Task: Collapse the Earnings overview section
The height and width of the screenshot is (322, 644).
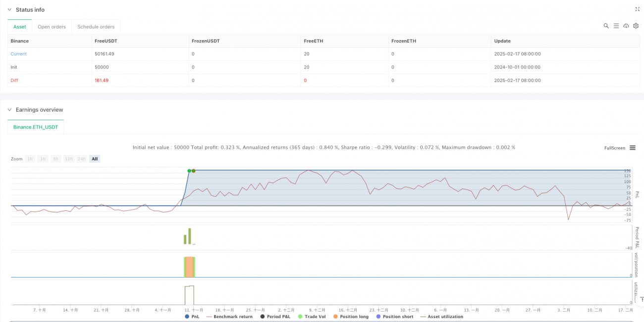Action: [x=9, y=110]
